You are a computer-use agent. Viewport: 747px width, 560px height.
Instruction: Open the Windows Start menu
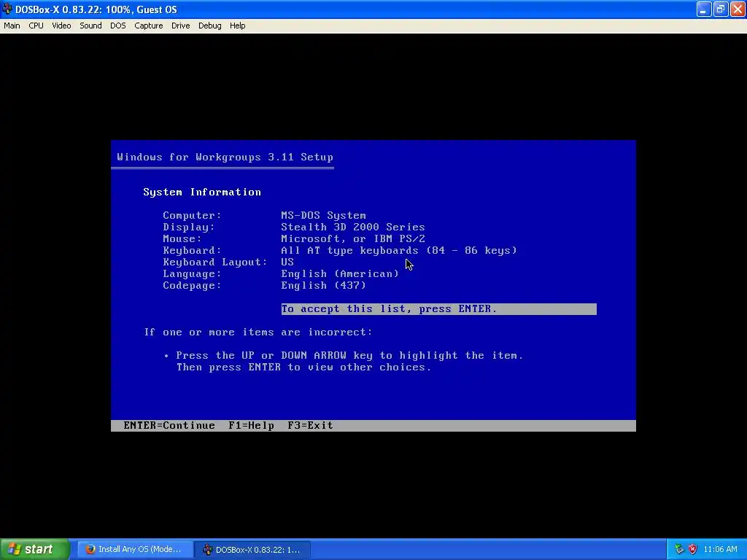point(34,549)
